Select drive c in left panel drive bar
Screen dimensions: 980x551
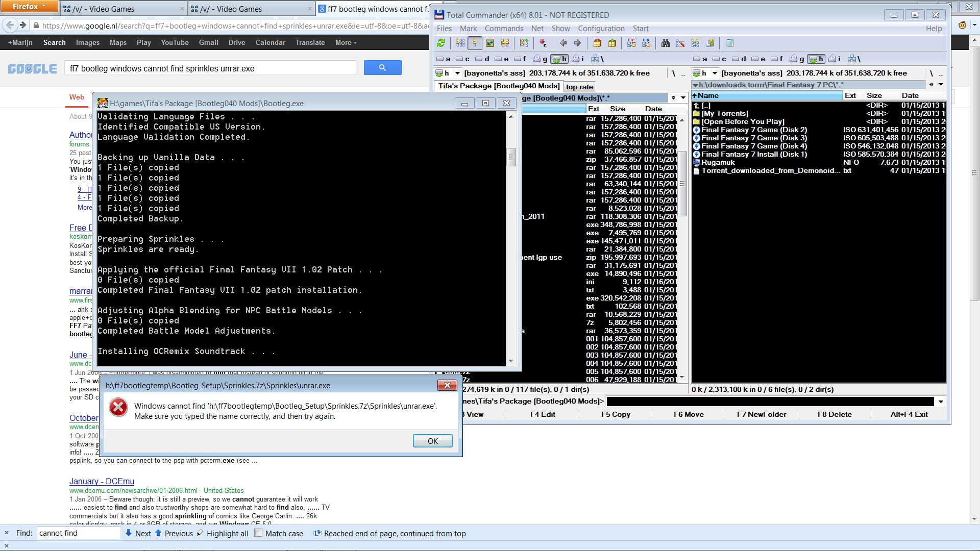(x=462, y=59)
